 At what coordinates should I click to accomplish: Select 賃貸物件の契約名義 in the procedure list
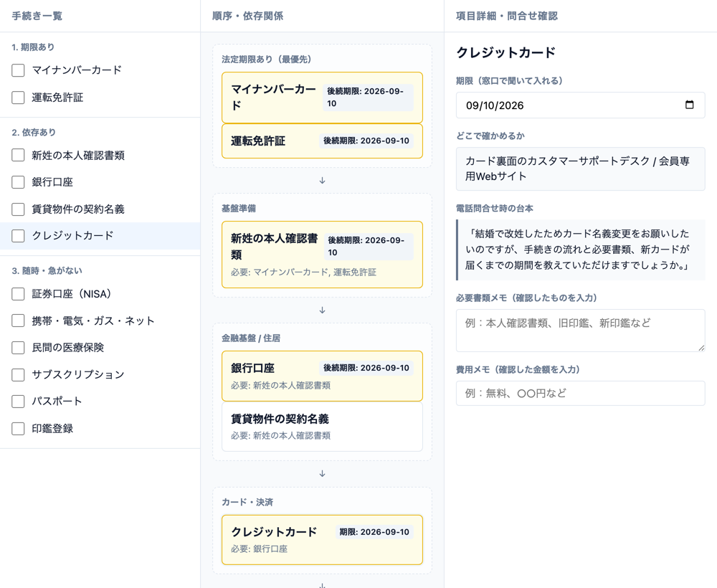100,209
